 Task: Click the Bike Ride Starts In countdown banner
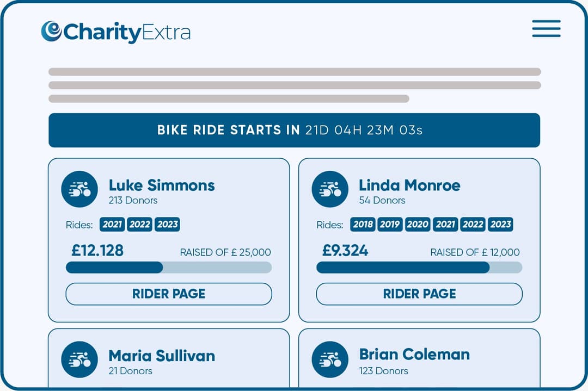294,131
